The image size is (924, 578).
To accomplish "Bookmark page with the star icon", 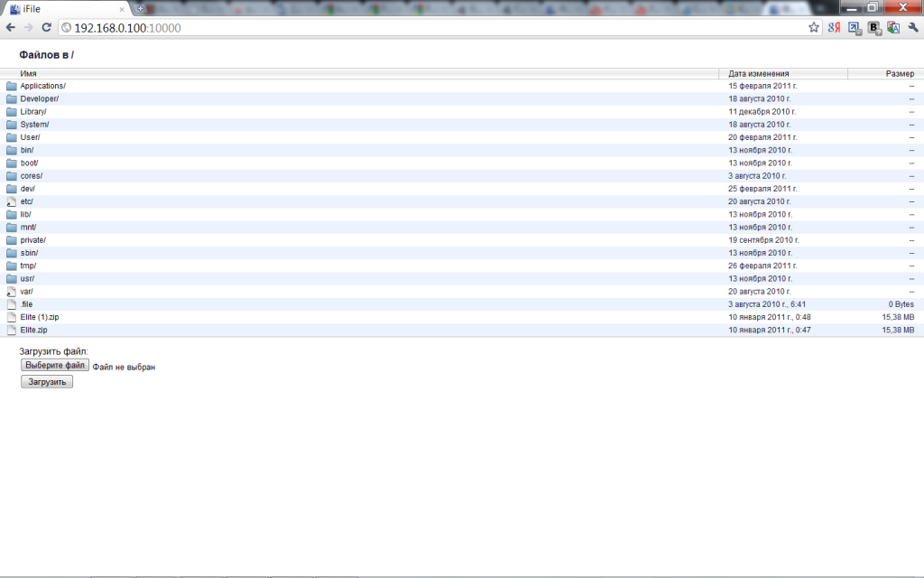I will tap(814, 27).
